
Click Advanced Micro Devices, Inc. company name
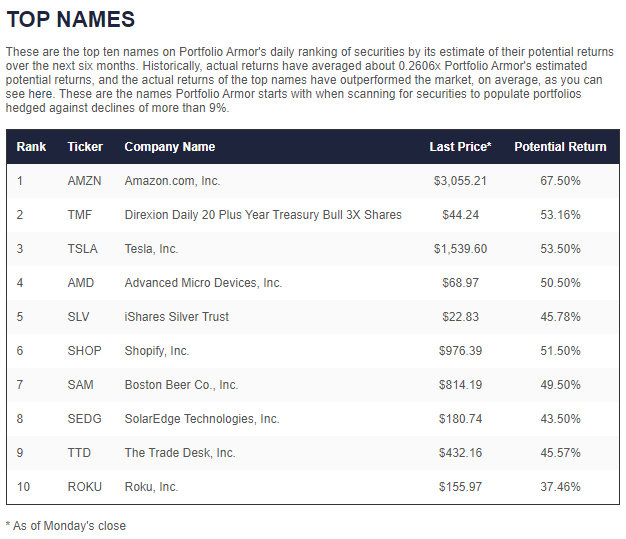click(203, 283)
